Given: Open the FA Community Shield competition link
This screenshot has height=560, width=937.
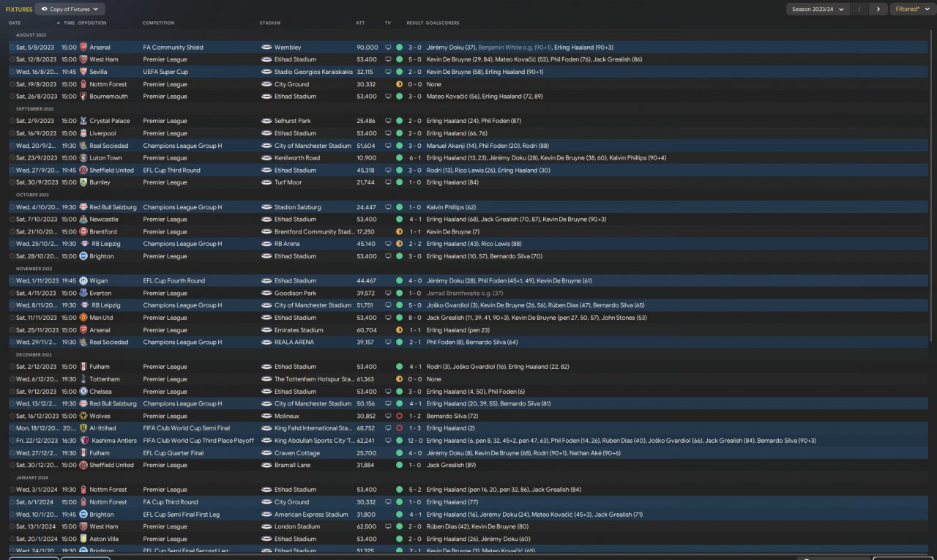Looking at the screenshot, I should [x=173, y=48].
